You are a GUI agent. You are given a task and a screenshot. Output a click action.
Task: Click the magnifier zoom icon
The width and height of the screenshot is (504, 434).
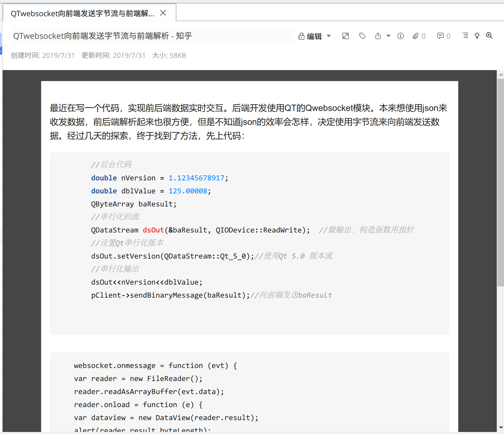(x=489, y=35)
